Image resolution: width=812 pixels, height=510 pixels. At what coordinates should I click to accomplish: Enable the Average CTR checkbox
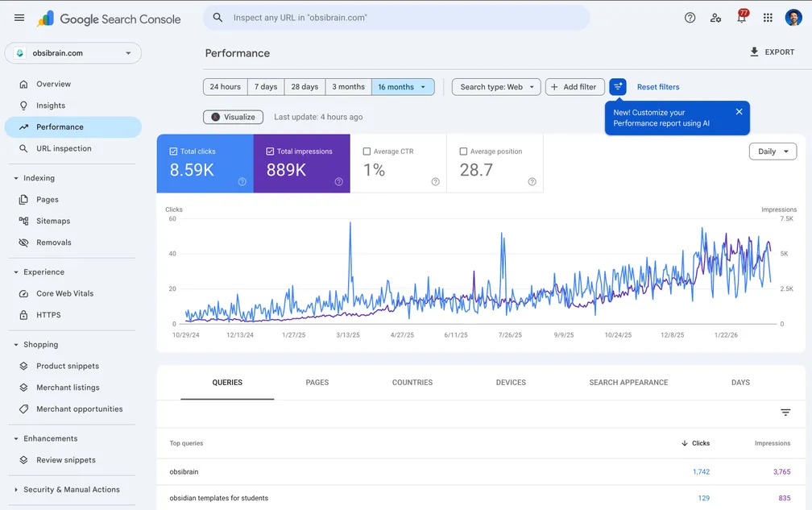pyautogui.click(x=367, y=151)
